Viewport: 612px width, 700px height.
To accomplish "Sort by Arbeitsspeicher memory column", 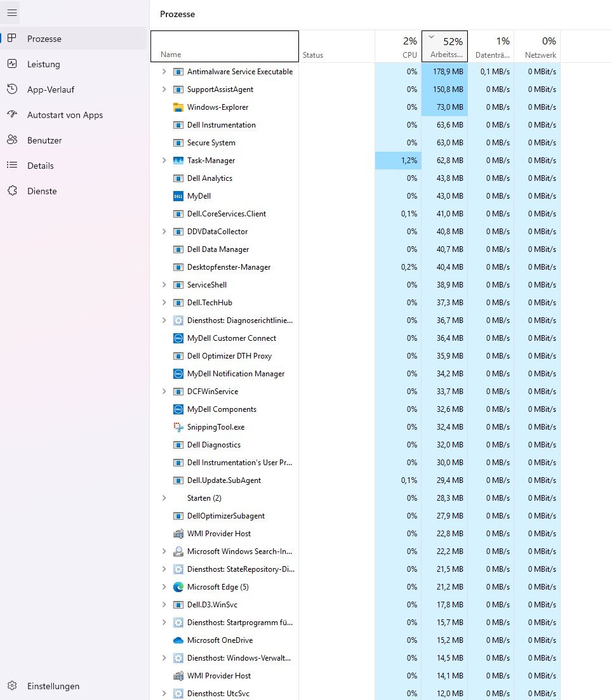I will (x=444, y=46).
